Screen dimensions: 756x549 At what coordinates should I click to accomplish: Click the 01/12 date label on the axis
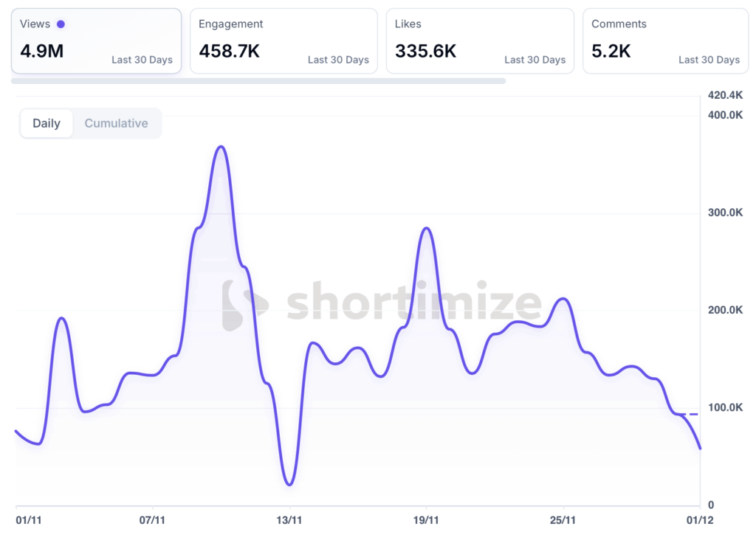(701, 520)
